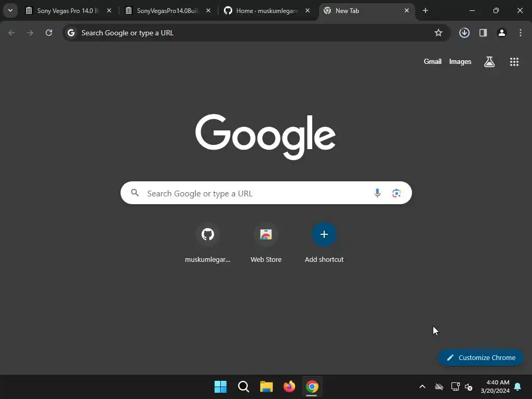The width and height of the screenshot is (532, 399).
Task: Open the Google apps grid
Action: pyautogui.click(x=514, y=61)
